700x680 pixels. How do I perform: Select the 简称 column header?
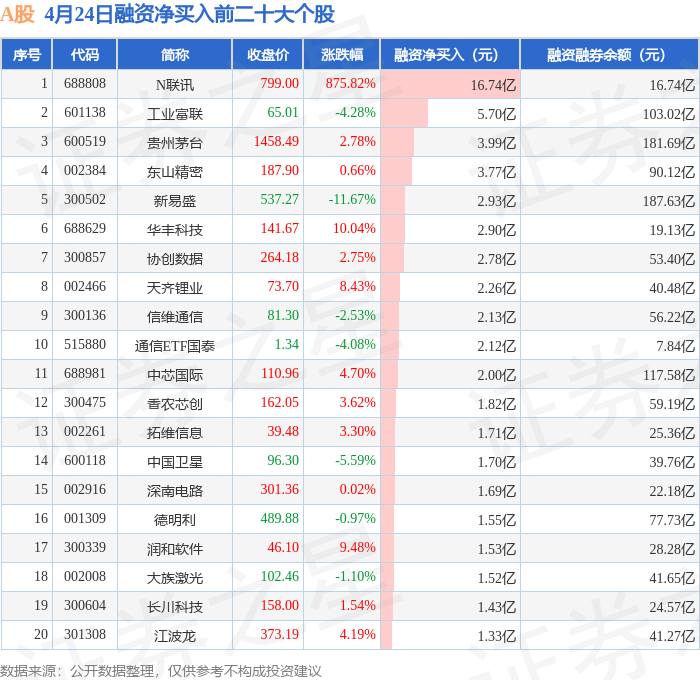point(175,54)
